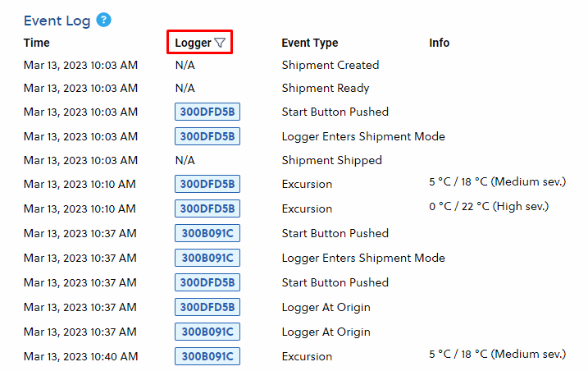Open 300B091C badge in Logger At Origin row

(207, 332)
